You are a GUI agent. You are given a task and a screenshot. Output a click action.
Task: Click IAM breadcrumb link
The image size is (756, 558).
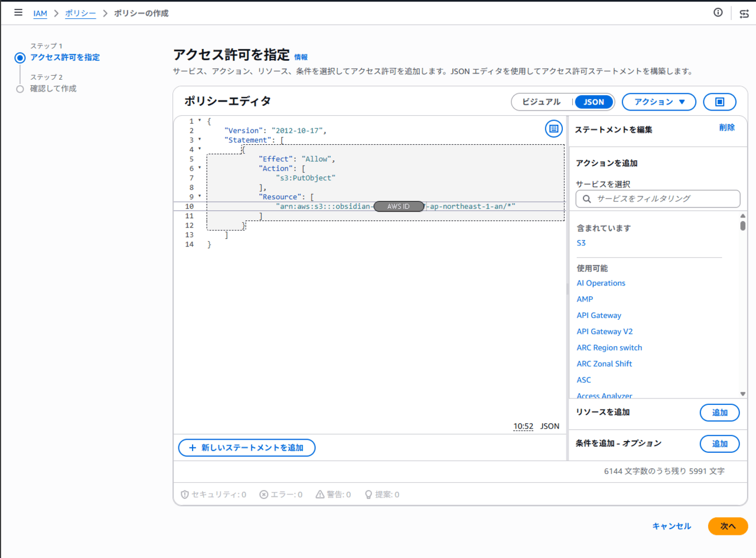[x=40, y=13]
